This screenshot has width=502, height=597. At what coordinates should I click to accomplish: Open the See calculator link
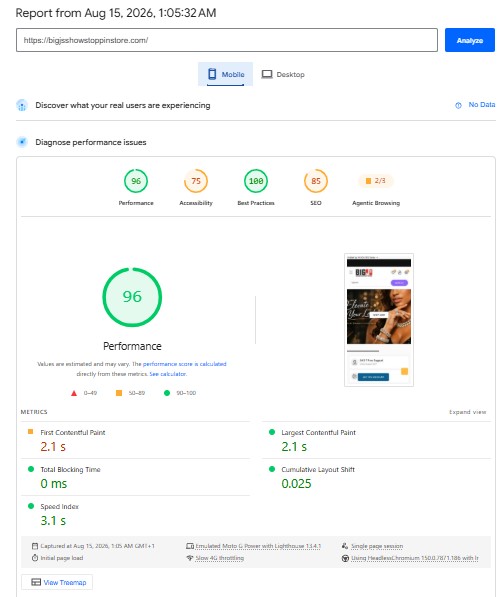coord(168,374)
